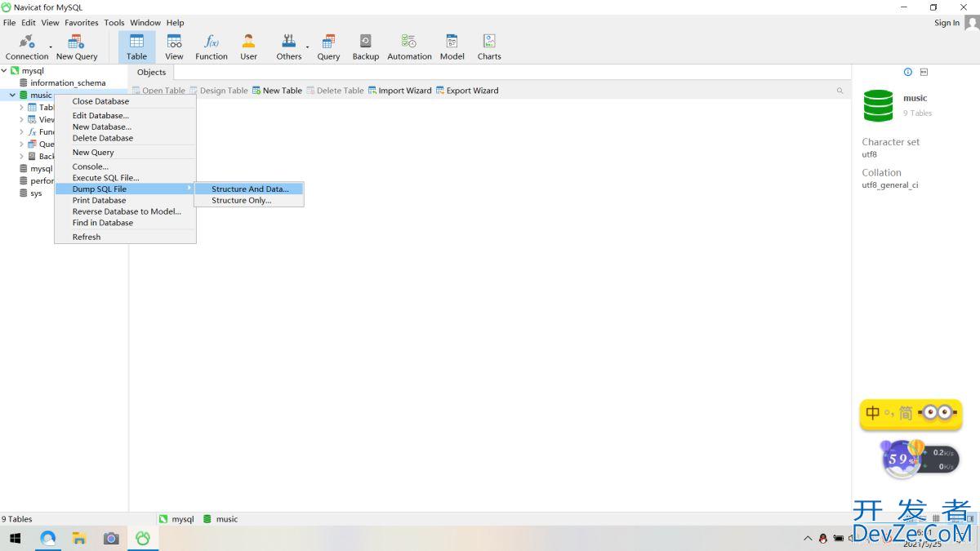Screen dimensions: 980x551
Task: Click the Sign In link
Action: [x=947, y=23]
